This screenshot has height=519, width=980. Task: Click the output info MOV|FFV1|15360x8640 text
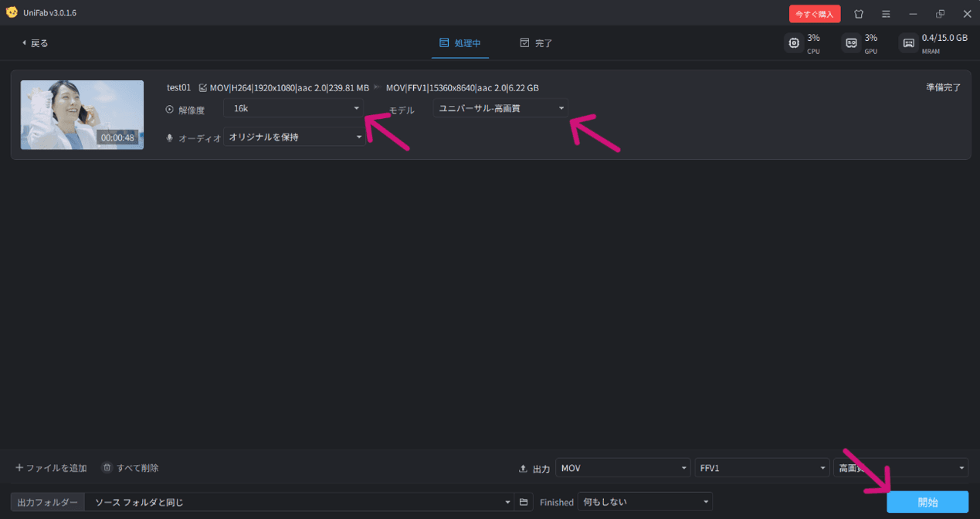coord(463,87)
